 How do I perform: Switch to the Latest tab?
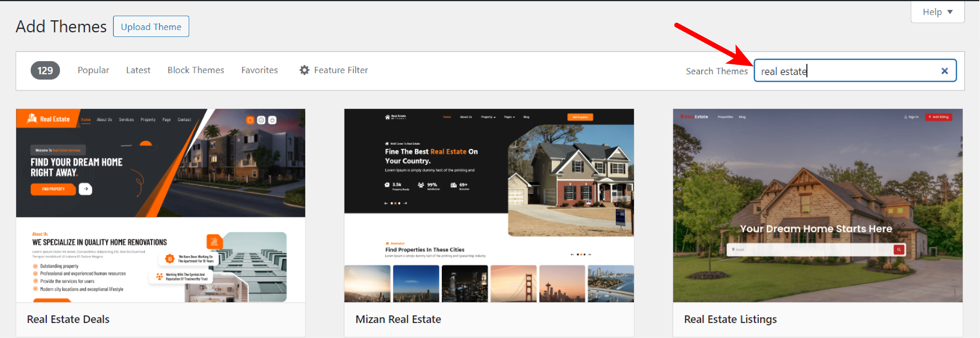pos(138,70)
